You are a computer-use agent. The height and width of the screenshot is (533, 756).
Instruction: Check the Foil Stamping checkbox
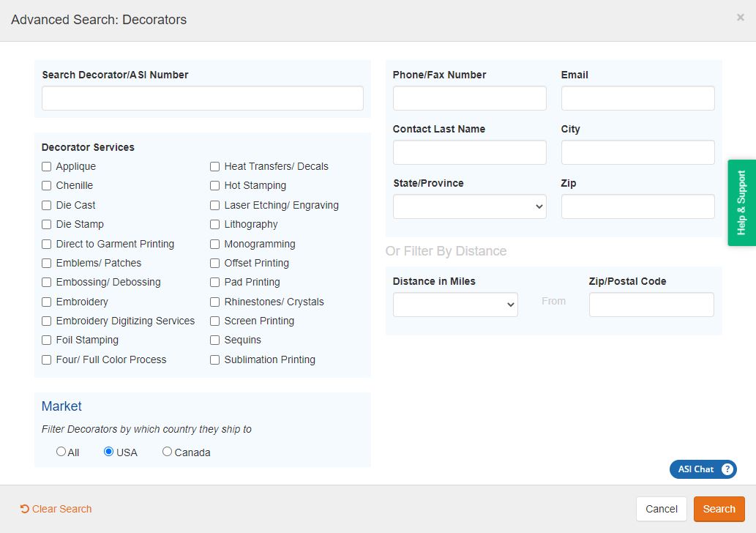[x=46, y=340]
